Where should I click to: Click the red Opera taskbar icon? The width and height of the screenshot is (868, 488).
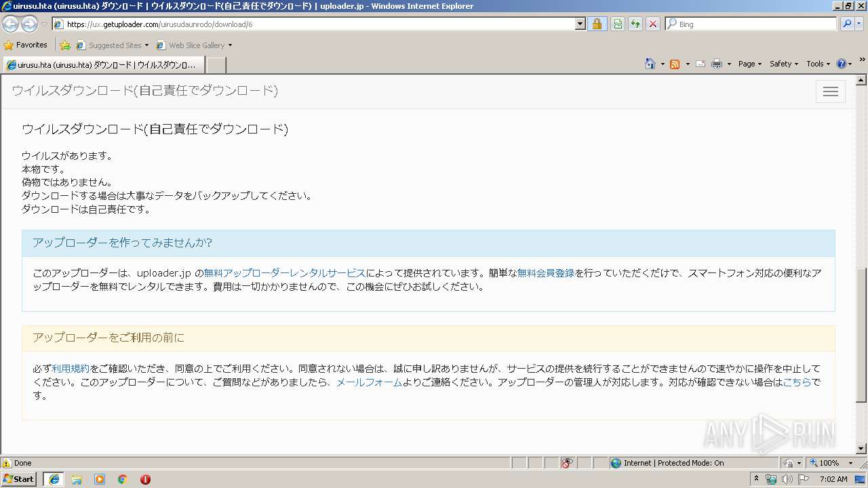(x=145, y=479)
